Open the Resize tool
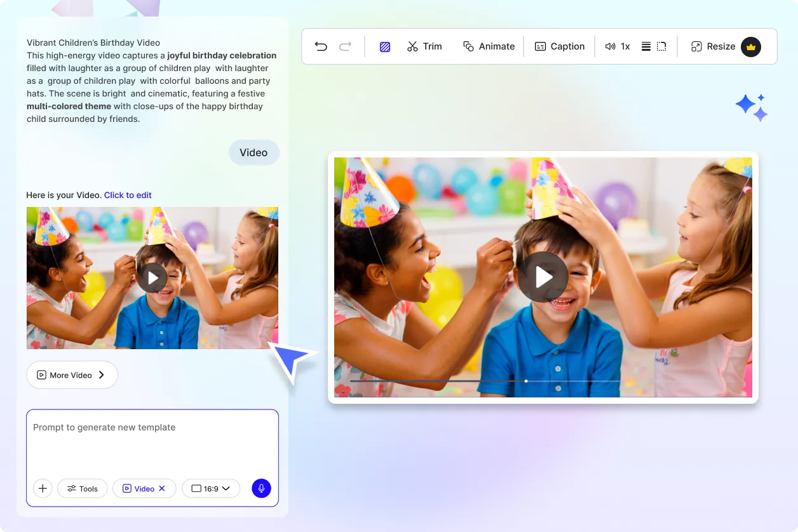 coord(714,46)
